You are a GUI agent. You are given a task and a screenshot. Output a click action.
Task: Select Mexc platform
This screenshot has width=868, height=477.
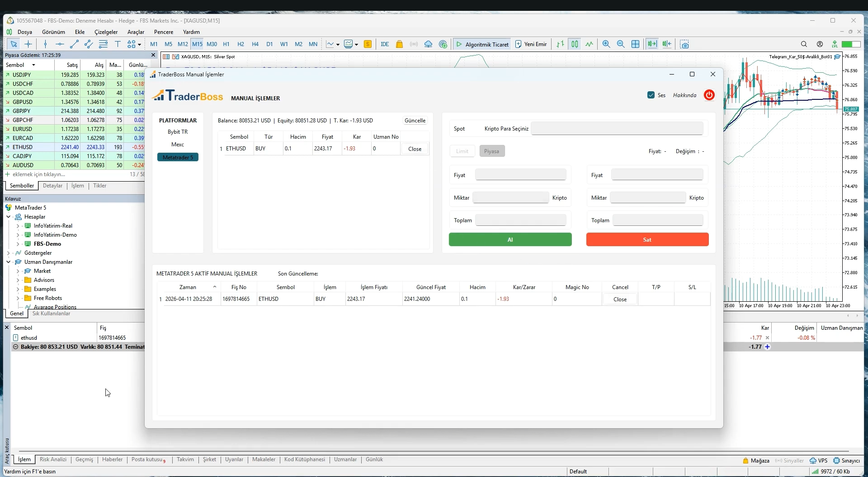[178, 144]
